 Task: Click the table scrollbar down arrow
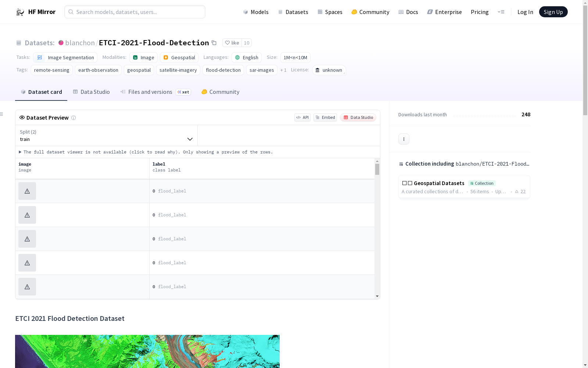click(377, 296)
